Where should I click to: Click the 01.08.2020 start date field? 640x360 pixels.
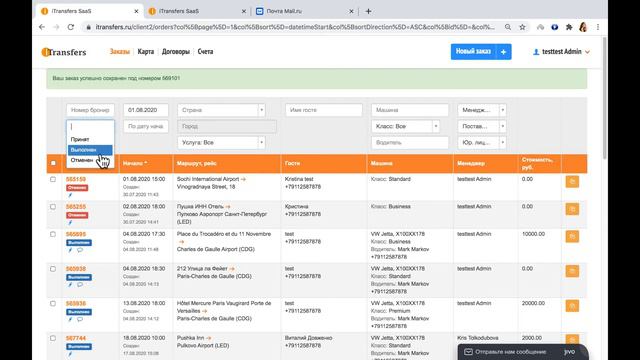(146, 110)
